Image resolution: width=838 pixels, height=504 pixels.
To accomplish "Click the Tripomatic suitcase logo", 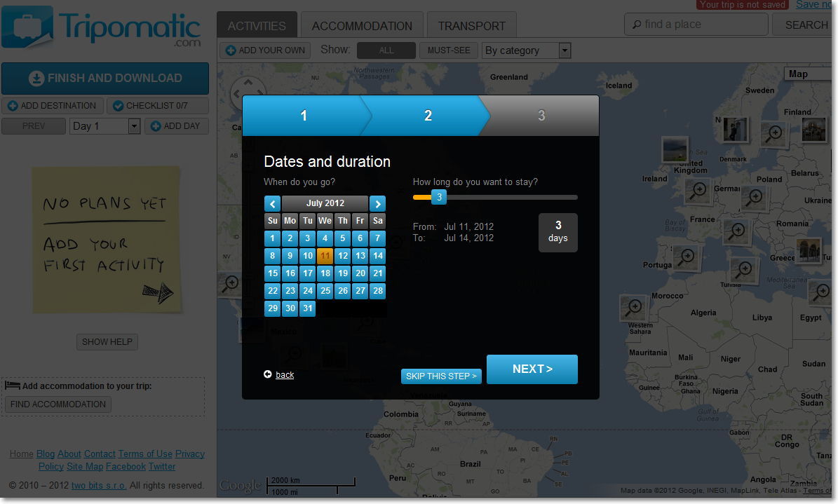I will [x=27, y=27].
